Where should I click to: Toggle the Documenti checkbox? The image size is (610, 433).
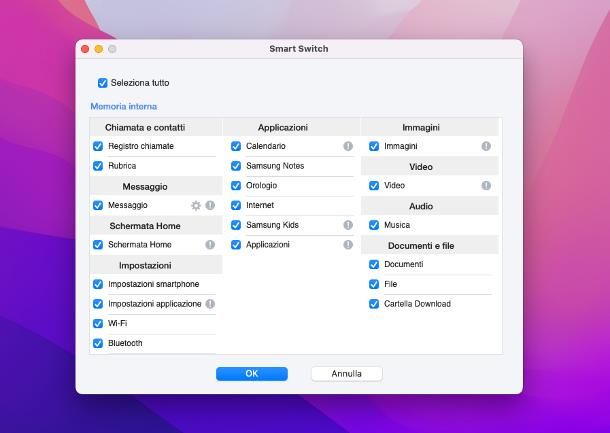[374, 265]
